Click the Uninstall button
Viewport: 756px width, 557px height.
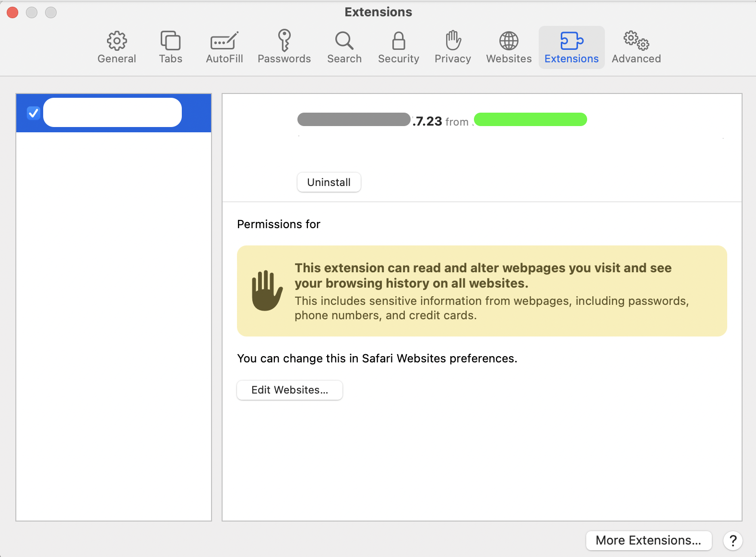329,182
